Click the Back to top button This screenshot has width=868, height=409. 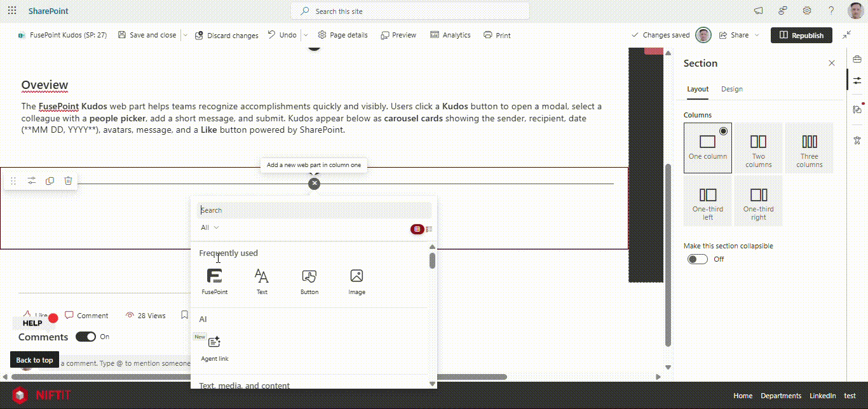tap(34, 360)
